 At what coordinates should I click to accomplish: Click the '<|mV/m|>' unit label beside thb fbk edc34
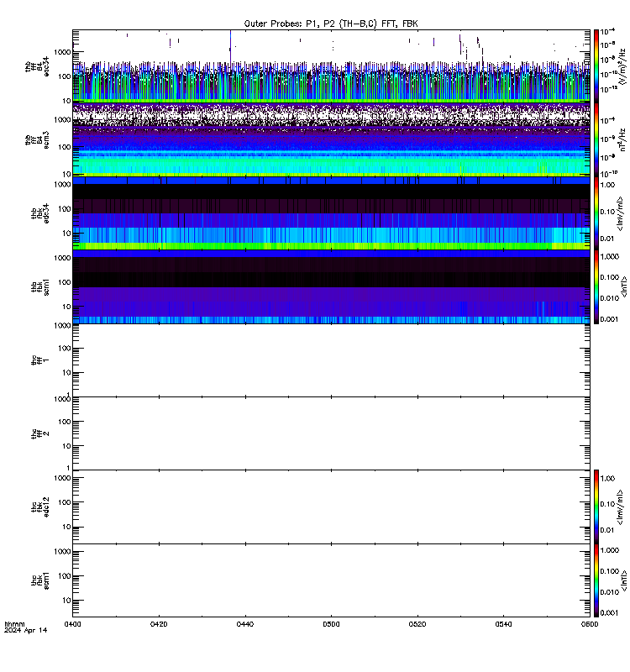click(620, 213)
